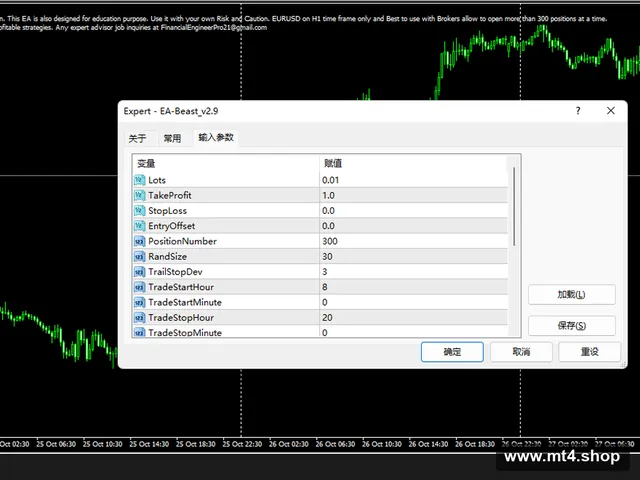Select the PositionNumber value 300
640x480 pixels.
330,241
